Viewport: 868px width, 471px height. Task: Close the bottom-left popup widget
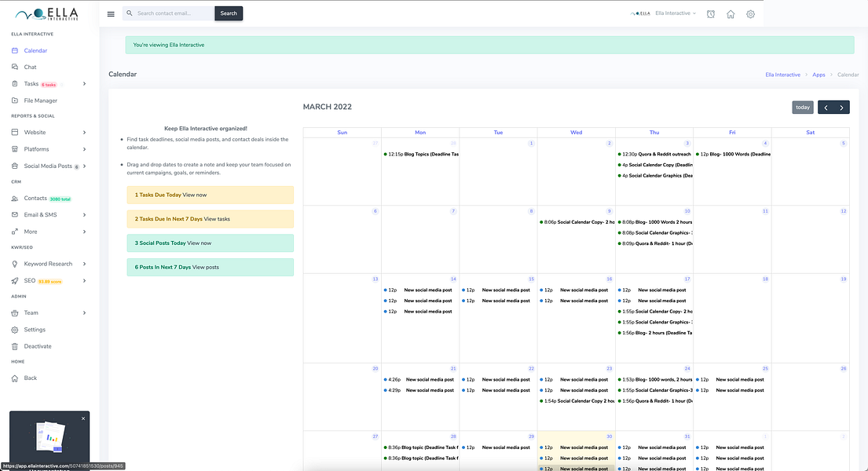83,418
